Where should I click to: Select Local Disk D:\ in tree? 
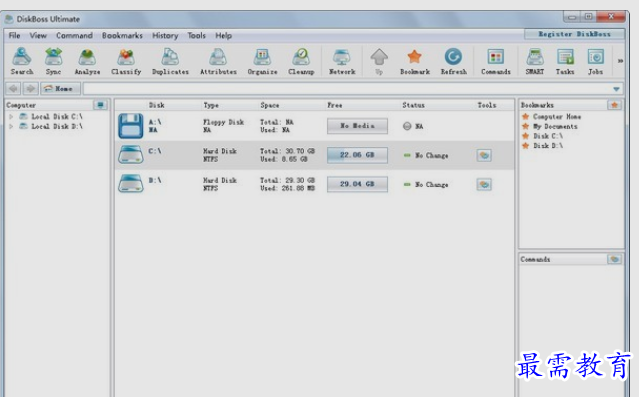pyautogui.click(x=56, y=126)
